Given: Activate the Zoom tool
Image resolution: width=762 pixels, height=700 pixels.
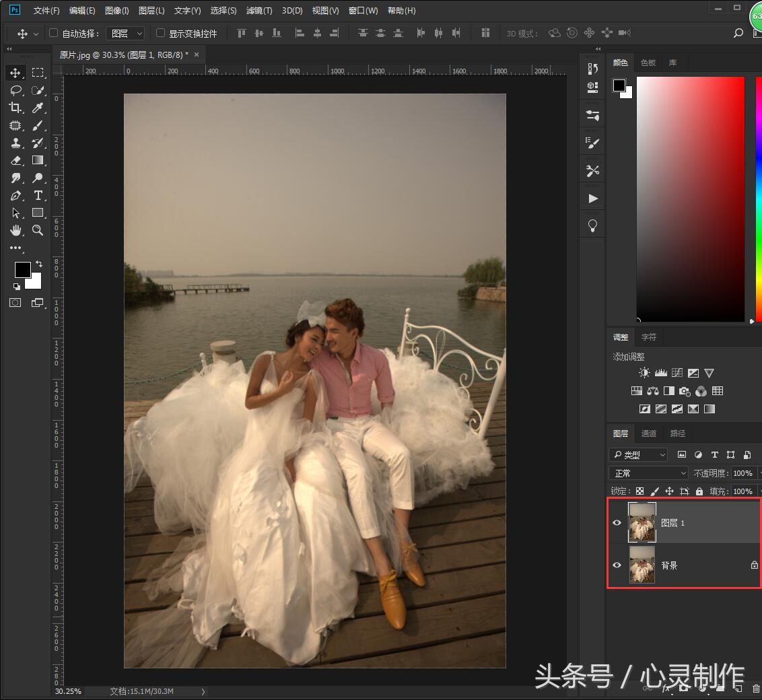Looking at the screenshot, I should (x=38, y=230).
